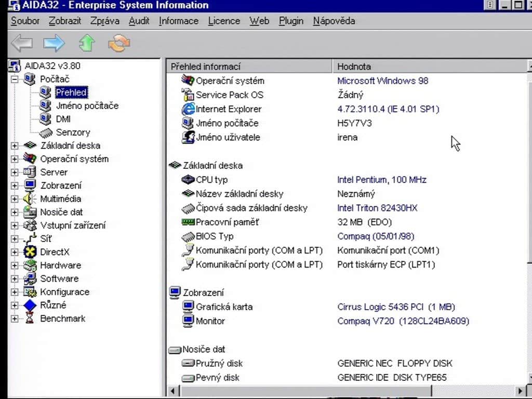Click the Zobrazení monitor icon in tree

click(30, 185)
